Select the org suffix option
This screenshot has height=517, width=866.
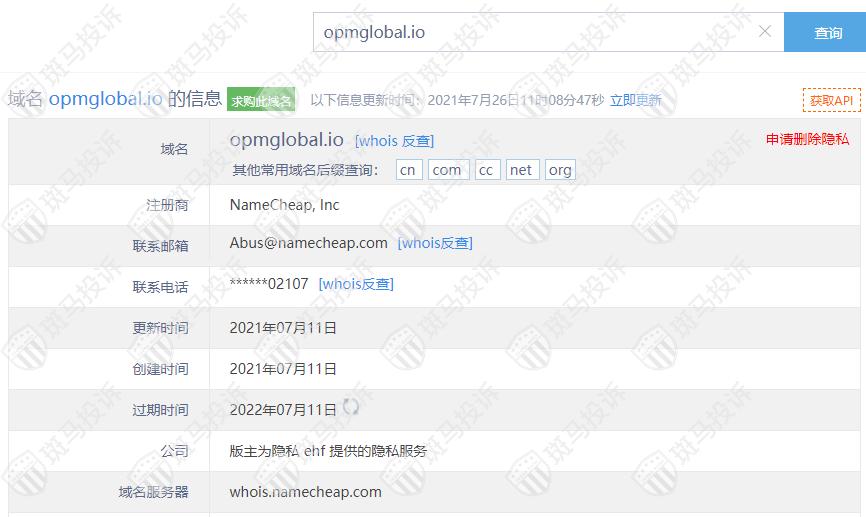click(560, 170)
